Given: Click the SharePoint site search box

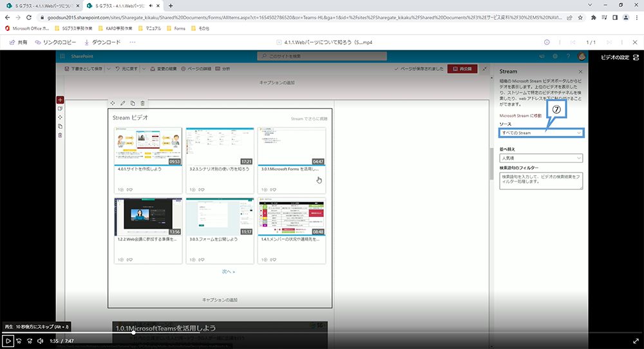Looking at the screenshot, I should [322, 56].
